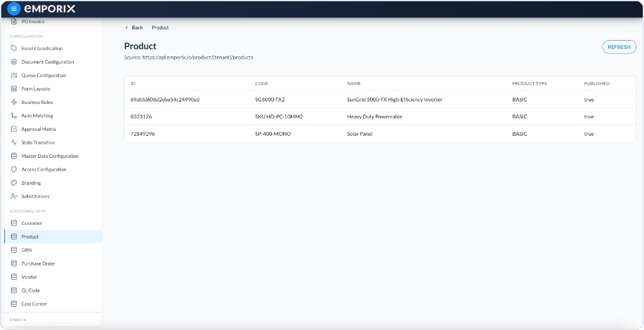Open PO Invoice in the sidebar
644x330 pixels.
(x=53, y=21)
